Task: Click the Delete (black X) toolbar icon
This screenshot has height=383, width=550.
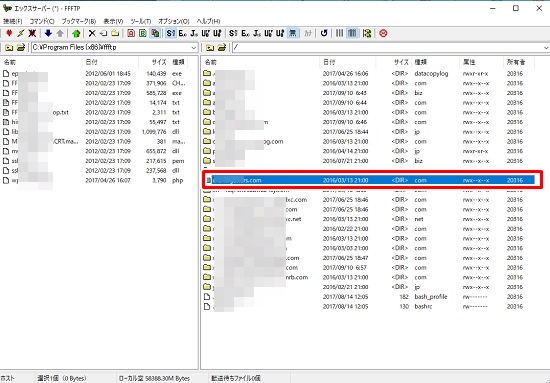Action: pos(92,33)
